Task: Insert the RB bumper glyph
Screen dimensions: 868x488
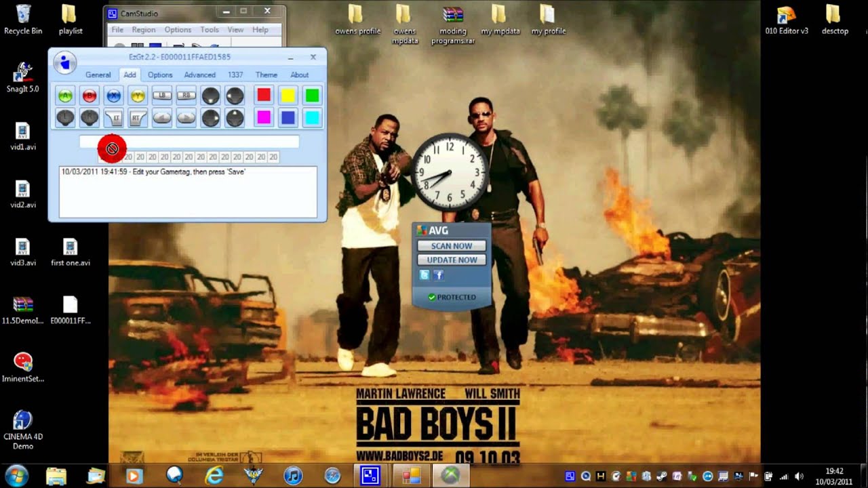Action: pos(186,96)
